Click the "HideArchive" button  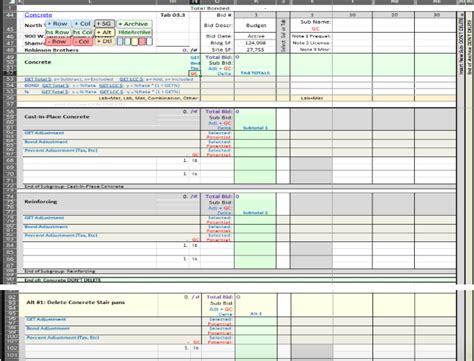pos(134,32)
